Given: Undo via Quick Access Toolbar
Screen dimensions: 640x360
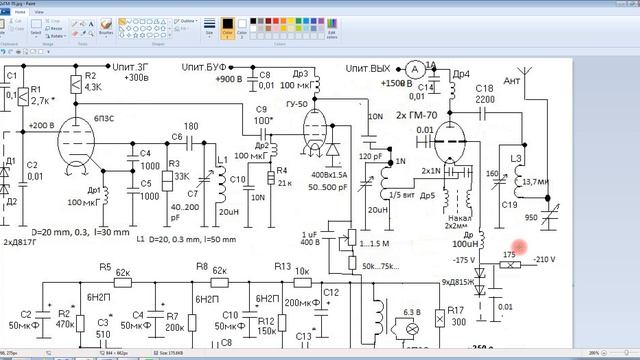Looking at the screenshot, I should pyautogui.click(x=3, y=52).
